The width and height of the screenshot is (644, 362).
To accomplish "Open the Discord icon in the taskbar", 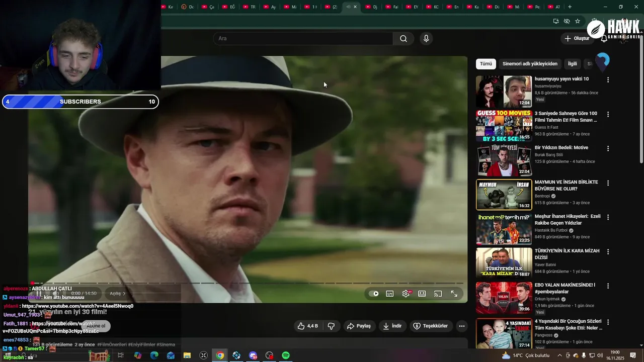I will (x=253, y=355).
